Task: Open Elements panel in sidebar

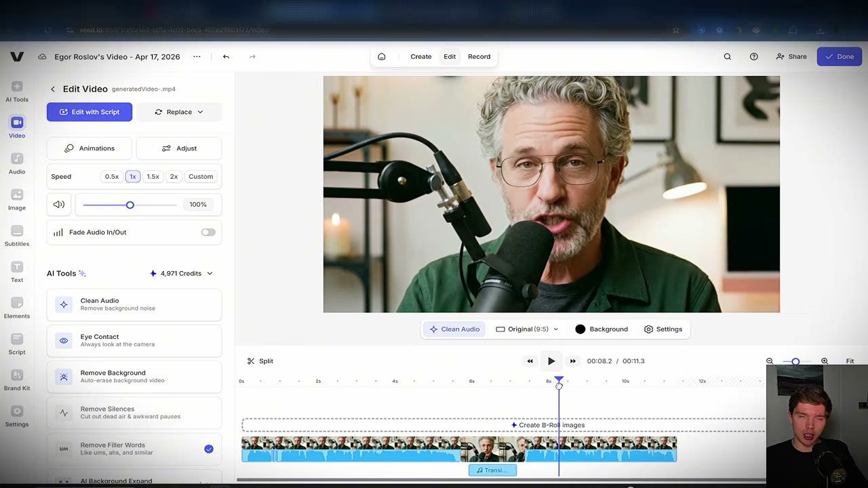Action: point(17,308)
